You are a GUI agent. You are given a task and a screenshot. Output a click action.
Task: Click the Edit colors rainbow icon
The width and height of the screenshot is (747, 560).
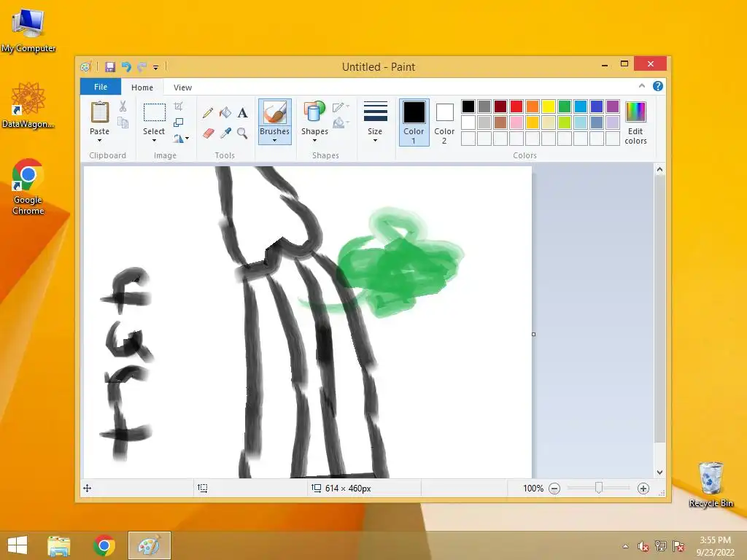[x=635, y=112]
